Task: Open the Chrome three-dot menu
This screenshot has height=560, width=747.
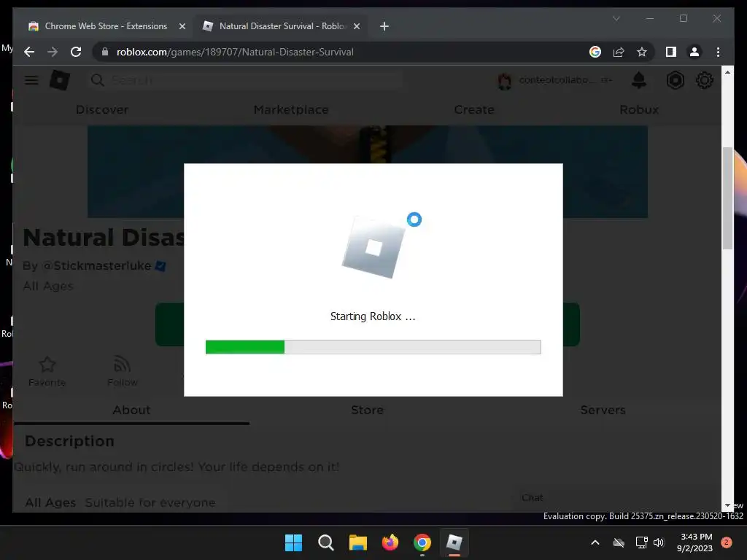Action: (718, 52)
